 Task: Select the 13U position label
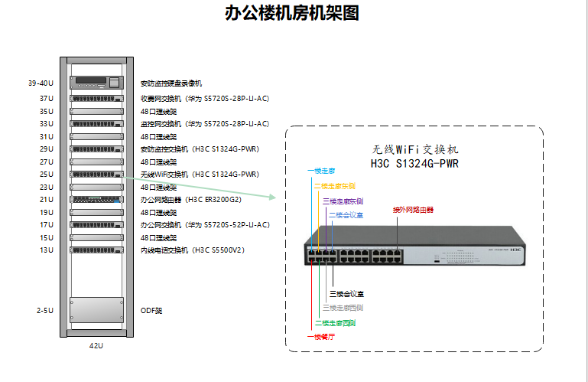click(47, 250)
